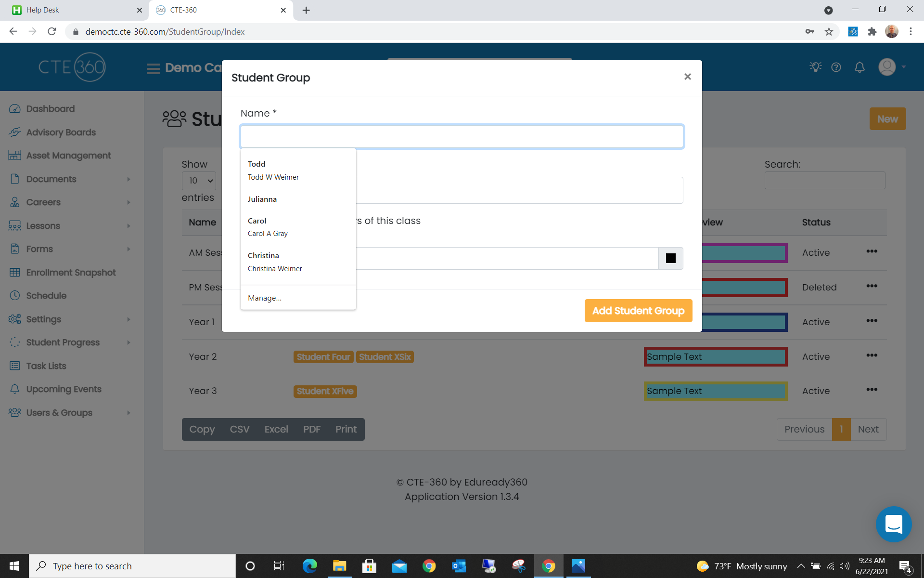The image size is (924, 578).
Task: Click the lightbulb tips icon in header
Action: coord(815,67)
